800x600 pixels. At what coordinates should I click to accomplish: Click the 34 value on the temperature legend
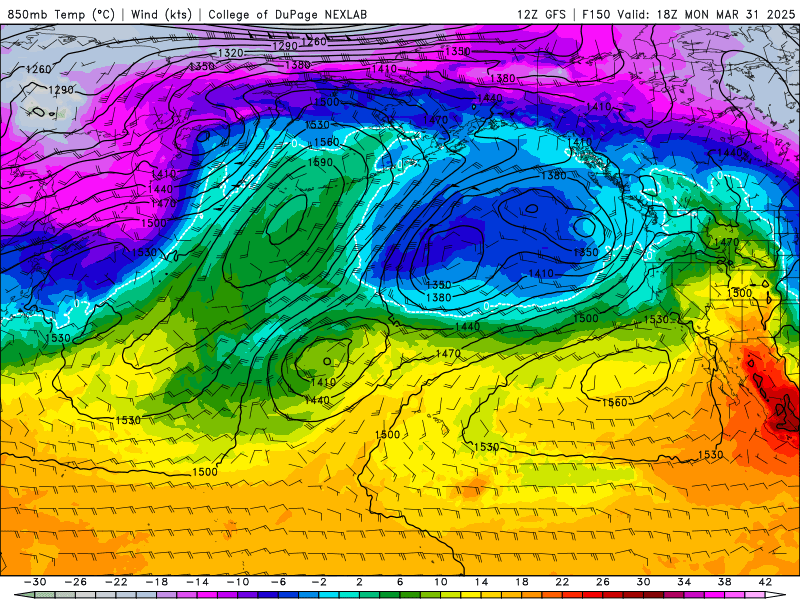[684, 582]
